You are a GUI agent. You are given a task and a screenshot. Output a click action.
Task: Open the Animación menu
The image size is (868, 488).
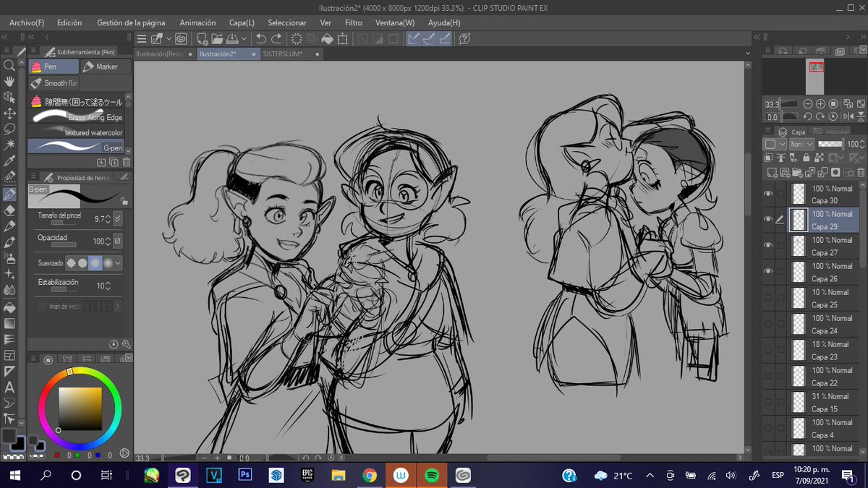click(197, 23)
